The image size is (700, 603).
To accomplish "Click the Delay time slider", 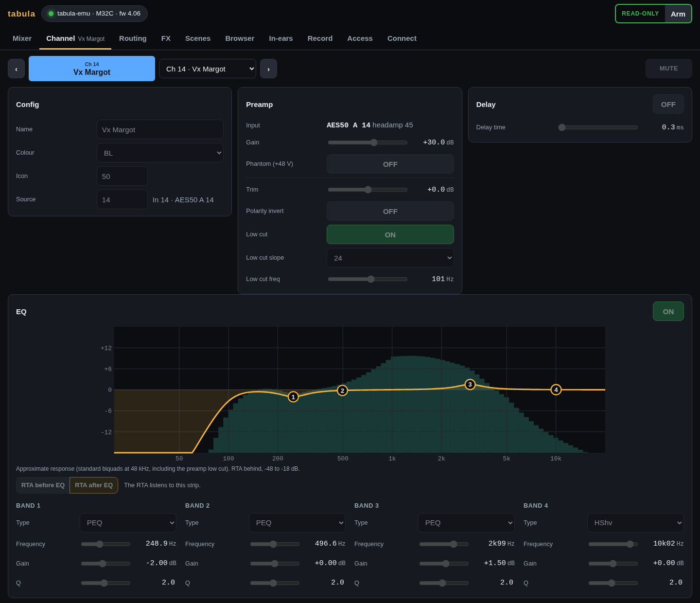I will [x=598, y=127].
